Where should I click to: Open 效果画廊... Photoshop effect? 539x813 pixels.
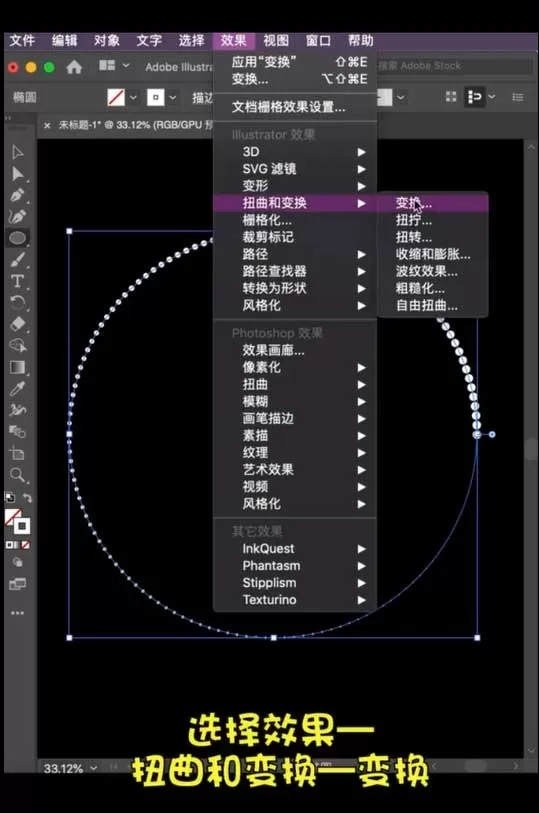click(x=294, y=351)
